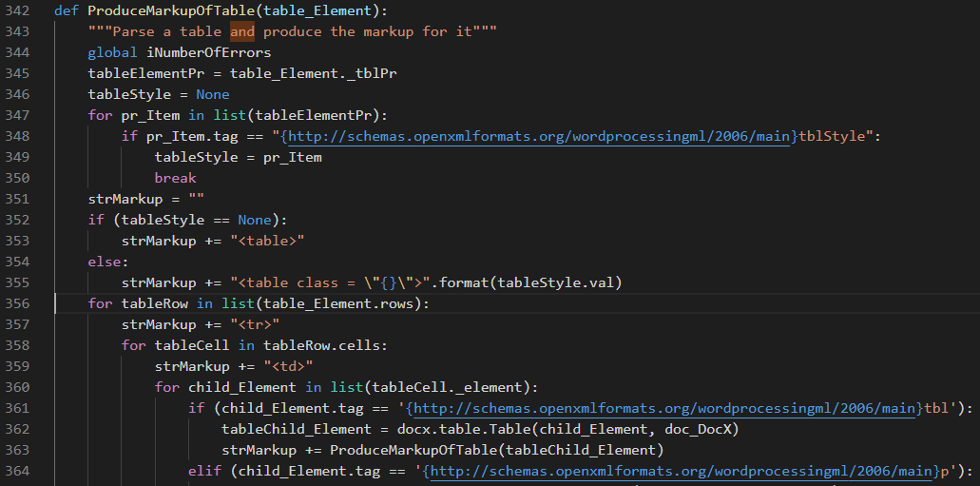Click 'iNumberOfErrors' variable on line 344

pyautogui.click(x=209, y=52)
